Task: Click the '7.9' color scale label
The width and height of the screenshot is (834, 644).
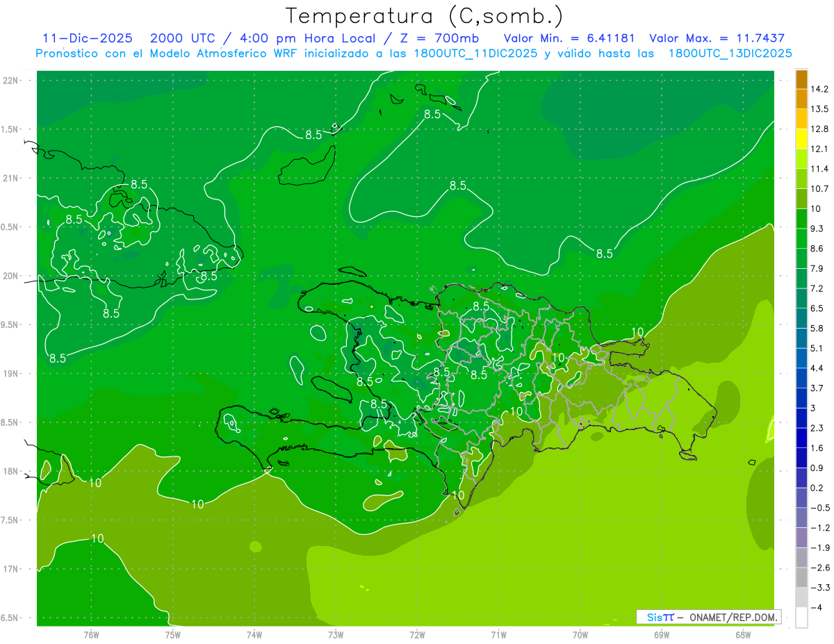Action: pyautogui.click(x=817, y=269)
